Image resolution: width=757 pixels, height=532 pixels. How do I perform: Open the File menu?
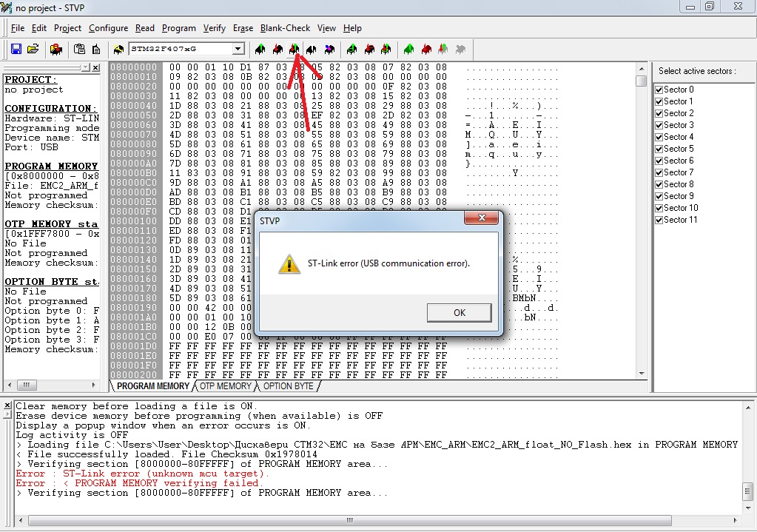(x=17, y=28)
